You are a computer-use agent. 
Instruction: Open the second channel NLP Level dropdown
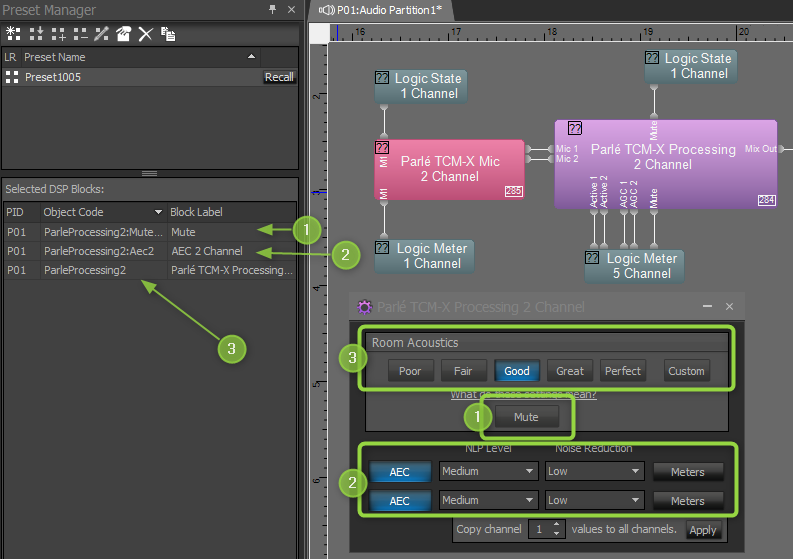(488, 500)
